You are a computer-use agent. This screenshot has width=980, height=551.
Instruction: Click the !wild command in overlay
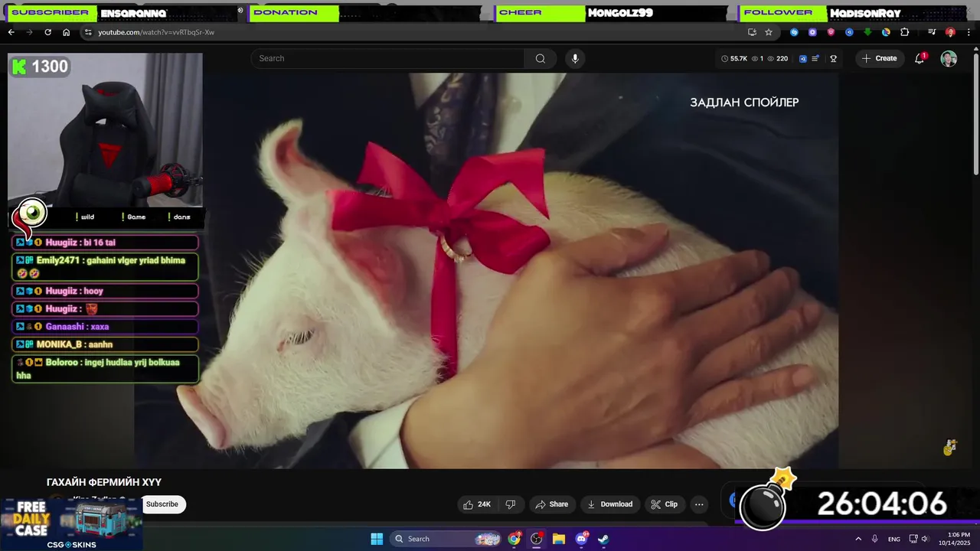point(85,217)
